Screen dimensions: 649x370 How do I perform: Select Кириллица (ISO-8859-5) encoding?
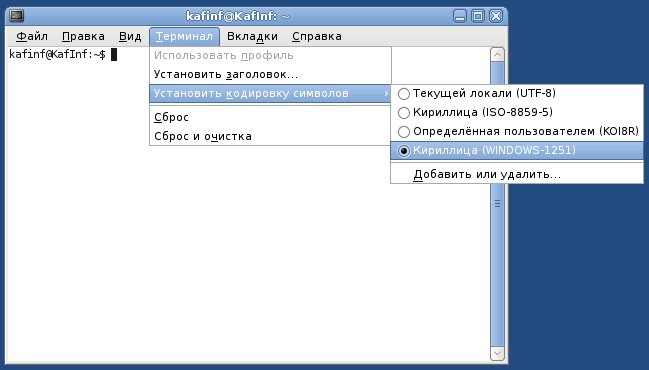(517, 112)
